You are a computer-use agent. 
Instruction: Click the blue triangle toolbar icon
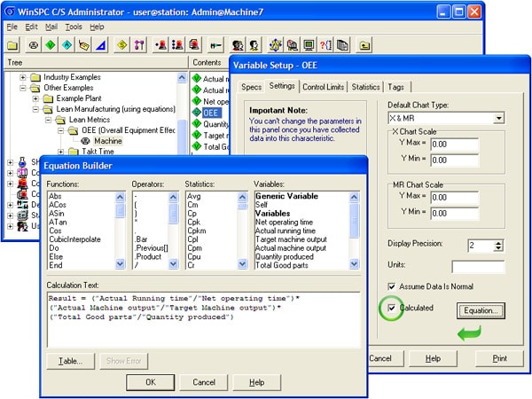point(99,44)
